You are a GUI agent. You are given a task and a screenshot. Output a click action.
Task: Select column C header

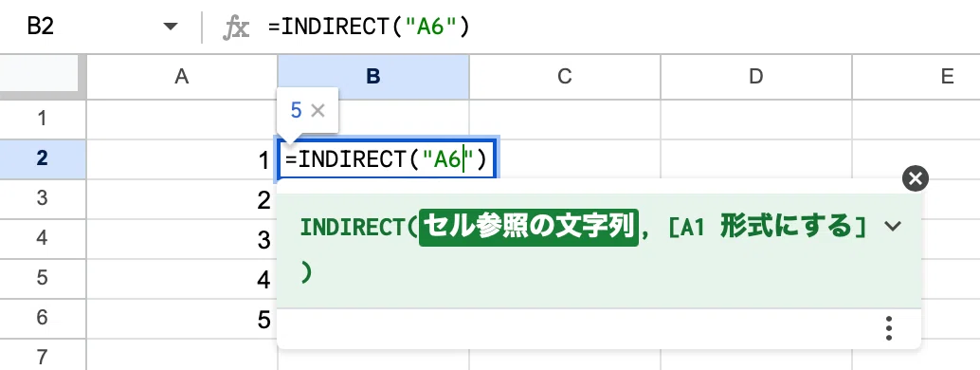[x=564, y=77]
